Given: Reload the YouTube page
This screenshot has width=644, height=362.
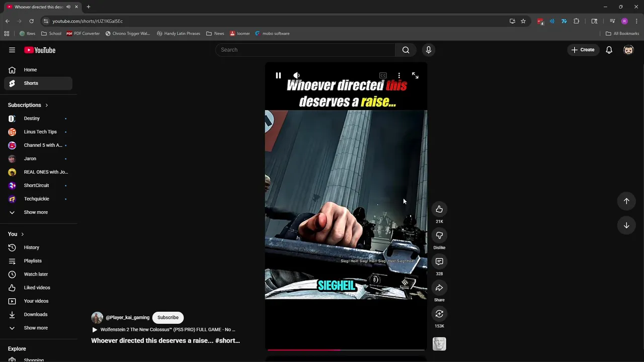Looking at the screenshot, I should tap(31, 21).
